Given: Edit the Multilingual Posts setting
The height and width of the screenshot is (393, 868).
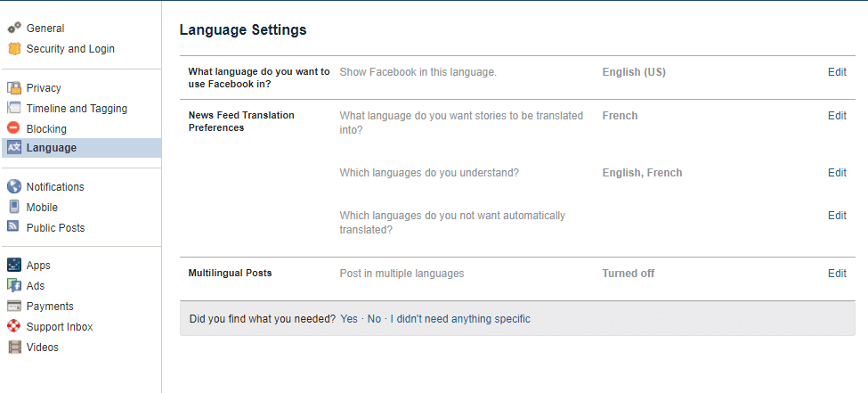Looking at the screenshot, I should (x=837, y=274).
